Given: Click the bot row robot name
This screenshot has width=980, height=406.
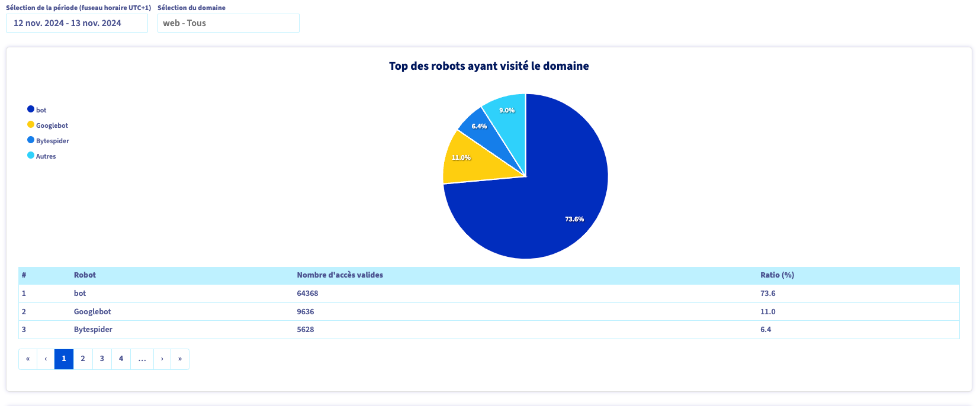Looking at the screenshot, I should pyautogui.click(x=80, y=294).
